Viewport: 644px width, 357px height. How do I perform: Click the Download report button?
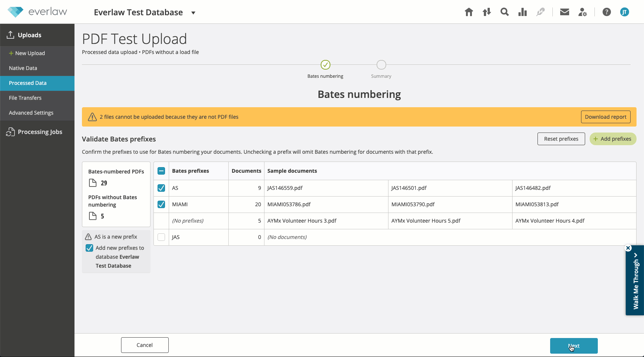coord(606,117)
